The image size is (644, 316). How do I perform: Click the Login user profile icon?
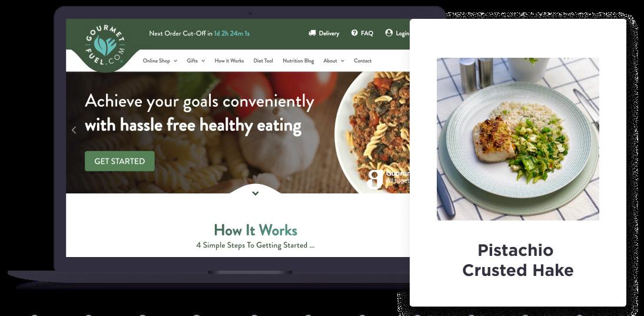point(389,33)
